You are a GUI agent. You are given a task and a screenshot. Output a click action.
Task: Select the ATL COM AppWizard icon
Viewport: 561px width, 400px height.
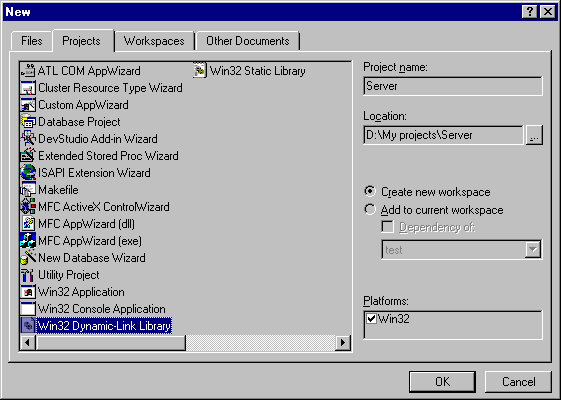[x=28, y=71]
